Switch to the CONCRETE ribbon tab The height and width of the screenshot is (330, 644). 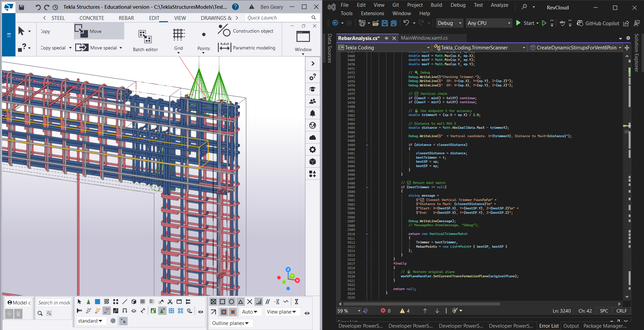pyautogui.click(x=92, y=18)
